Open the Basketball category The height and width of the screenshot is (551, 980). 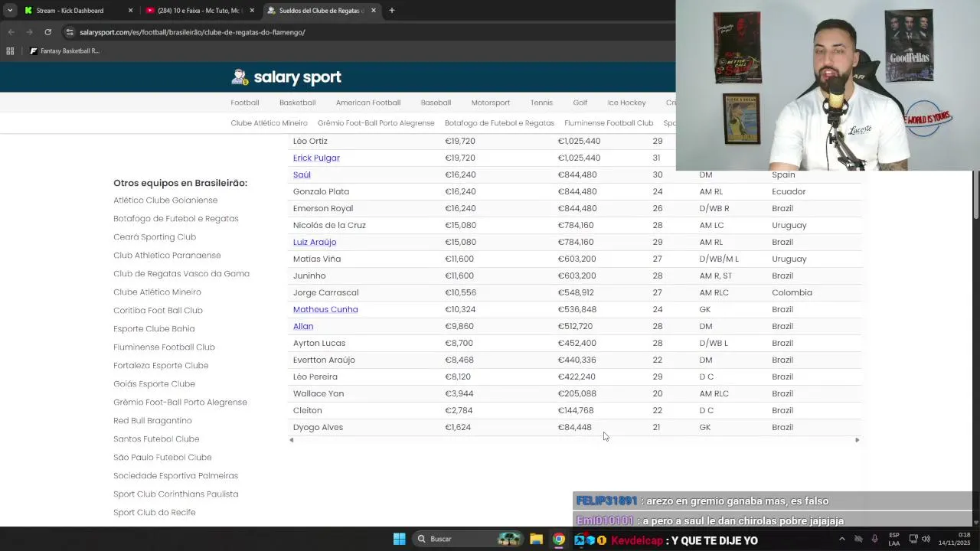click(298, 103)
